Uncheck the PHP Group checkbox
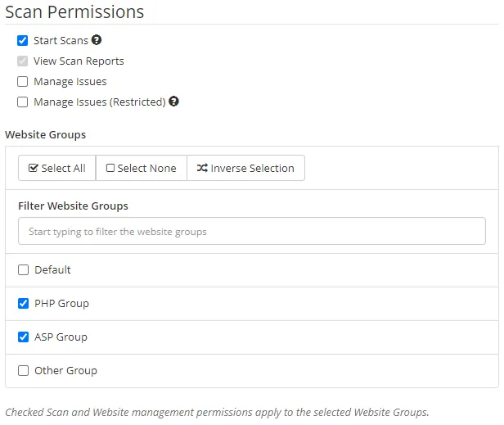The width and height of the screenshot is (504, 425). [24, 304]
